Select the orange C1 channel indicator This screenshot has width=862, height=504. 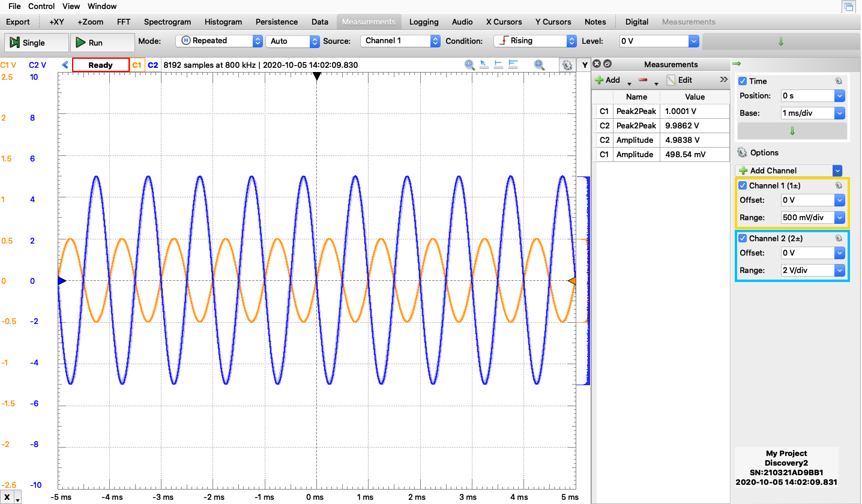(x=137, y=65)
